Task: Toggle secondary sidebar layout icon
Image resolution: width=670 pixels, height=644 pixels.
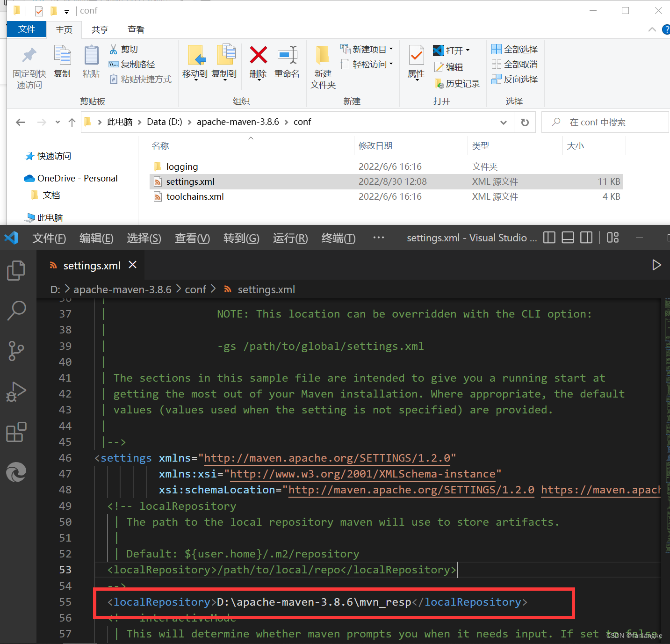Action: pos(586,238)
